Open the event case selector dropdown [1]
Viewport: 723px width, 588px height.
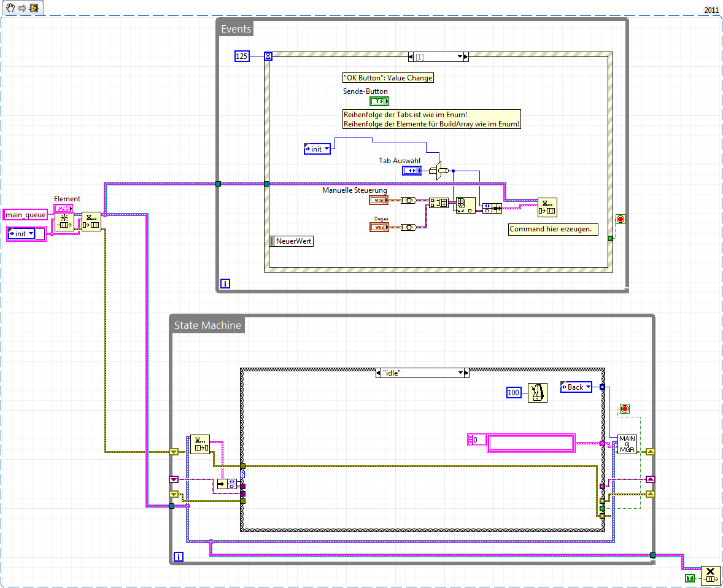460,56
